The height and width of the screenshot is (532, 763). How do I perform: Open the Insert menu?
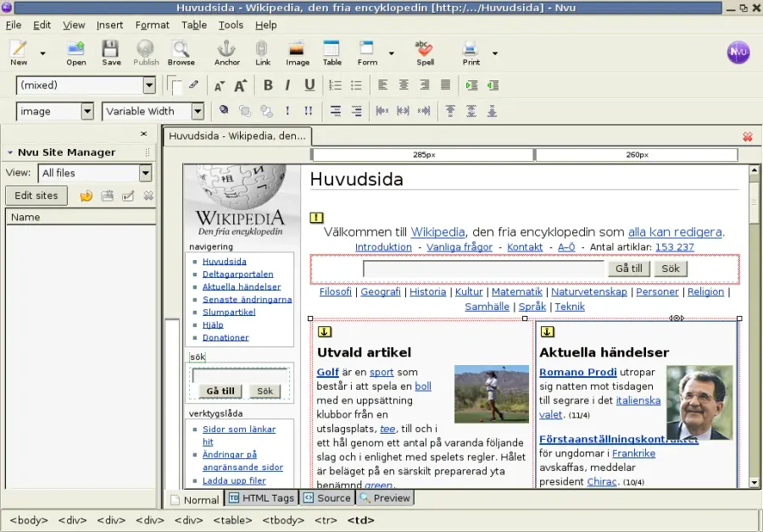pos(109,25)
